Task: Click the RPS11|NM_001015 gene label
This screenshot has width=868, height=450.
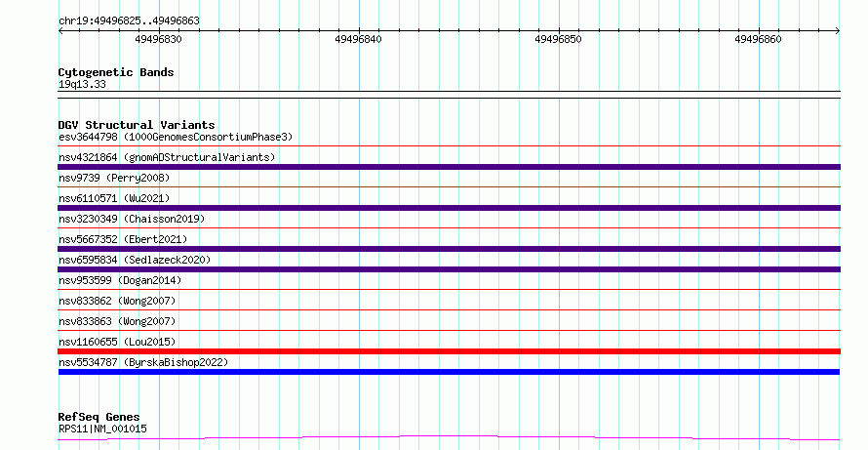Action: pos(102,429)
